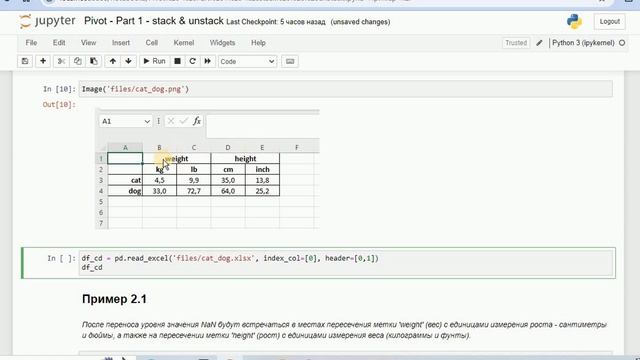The width and height of the screenshot is (640, 360).
Task: Cut selected cells with scissors icon
Action: tap(61, 61)
